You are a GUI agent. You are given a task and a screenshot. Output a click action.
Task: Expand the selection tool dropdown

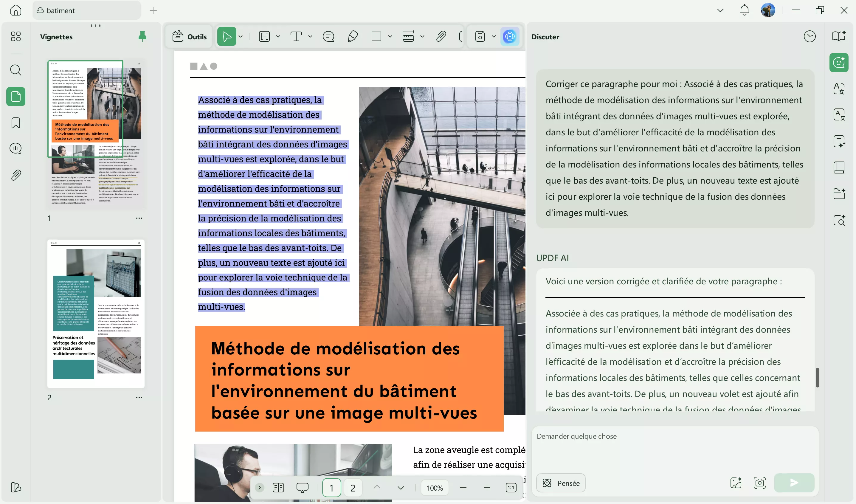tap(241, 36)
